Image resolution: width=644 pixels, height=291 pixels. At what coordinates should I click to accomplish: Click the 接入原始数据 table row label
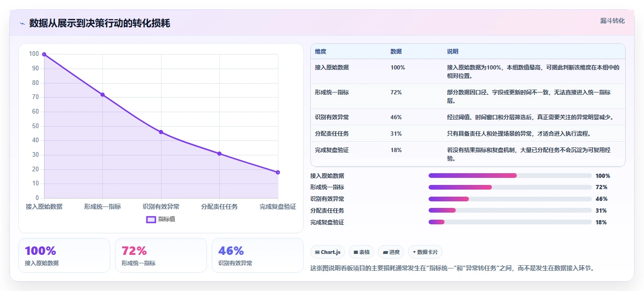(332, 68)
